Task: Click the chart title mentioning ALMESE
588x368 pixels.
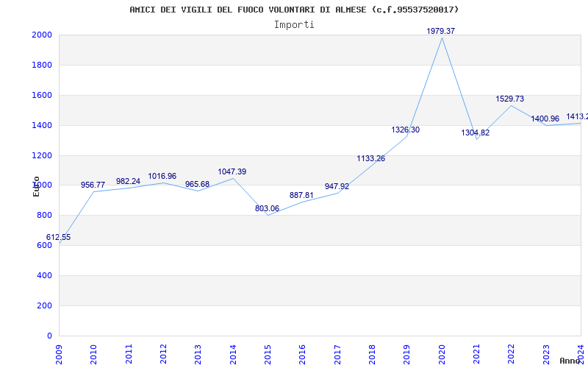Action: 294,10
